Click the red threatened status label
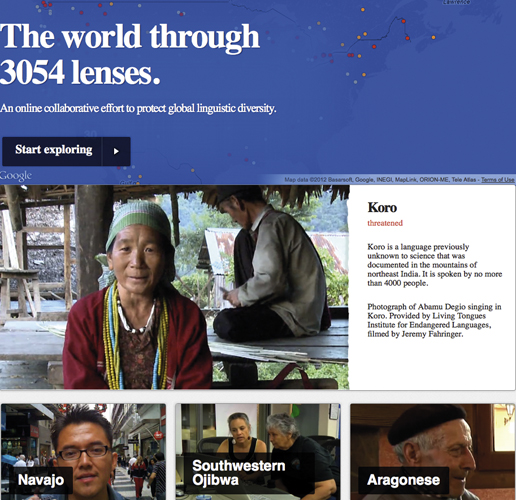Image resolution: width=516 pixels, height=500 pixels. pyautogui.click(x=385, y=223)
